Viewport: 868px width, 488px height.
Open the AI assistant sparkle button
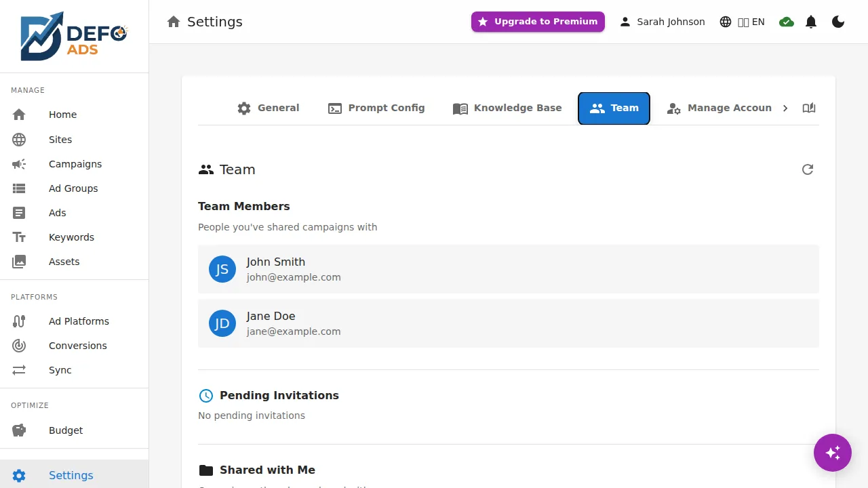tap(833, 453)
